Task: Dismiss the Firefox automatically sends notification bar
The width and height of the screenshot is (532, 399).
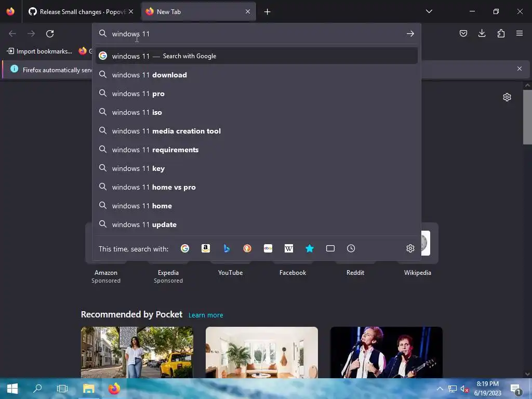Action: (520, 69)
